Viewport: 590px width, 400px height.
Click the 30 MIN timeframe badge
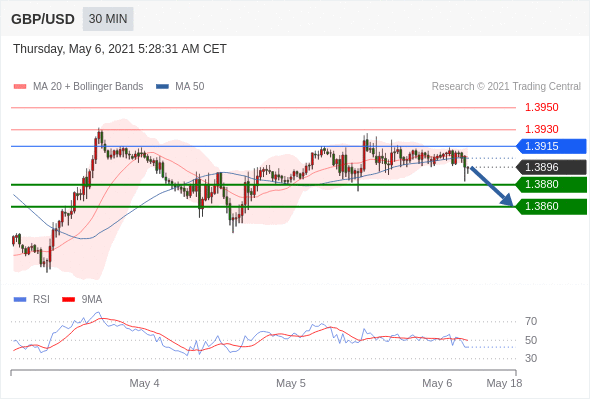point(108,19)
